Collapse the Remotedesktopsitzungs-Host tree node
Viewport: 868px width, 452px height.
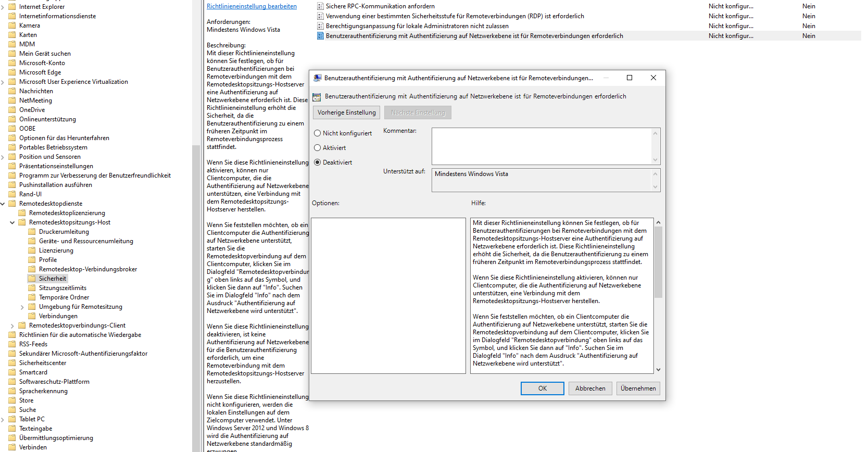tap(12, 222)
